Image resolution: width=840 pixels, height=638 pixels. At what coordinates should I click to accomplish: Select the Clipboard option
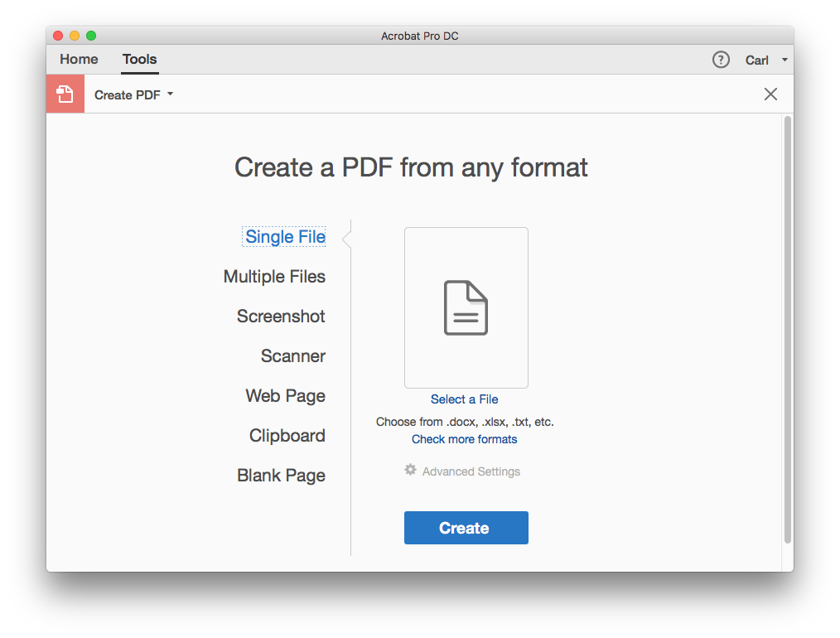[287, 436]
